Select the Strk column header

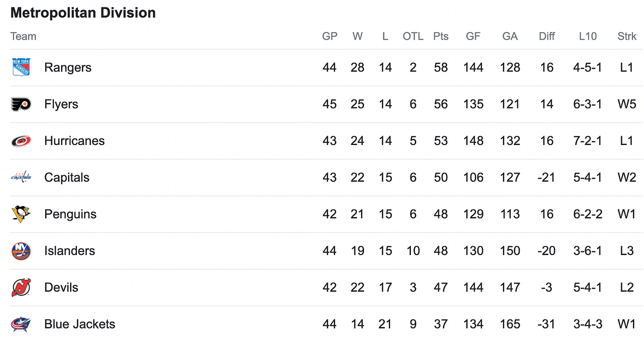point(627,36)
